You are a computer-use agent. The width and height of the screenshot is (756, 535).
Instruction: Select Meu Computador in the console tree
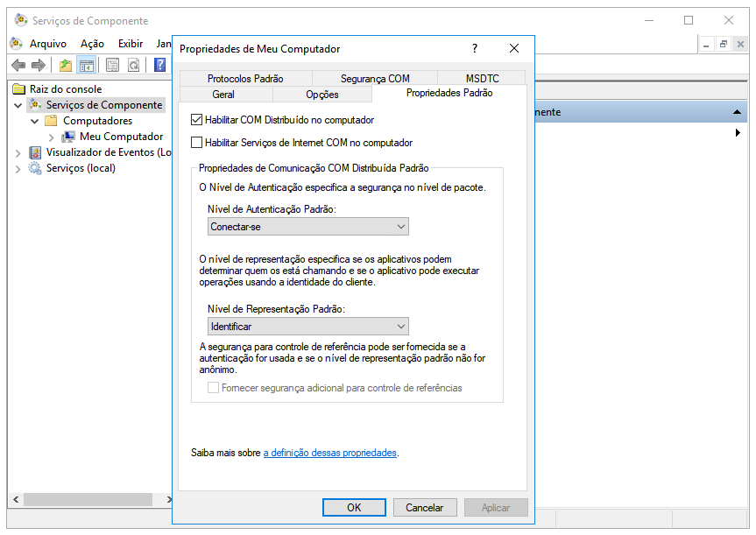pos(121,137)
